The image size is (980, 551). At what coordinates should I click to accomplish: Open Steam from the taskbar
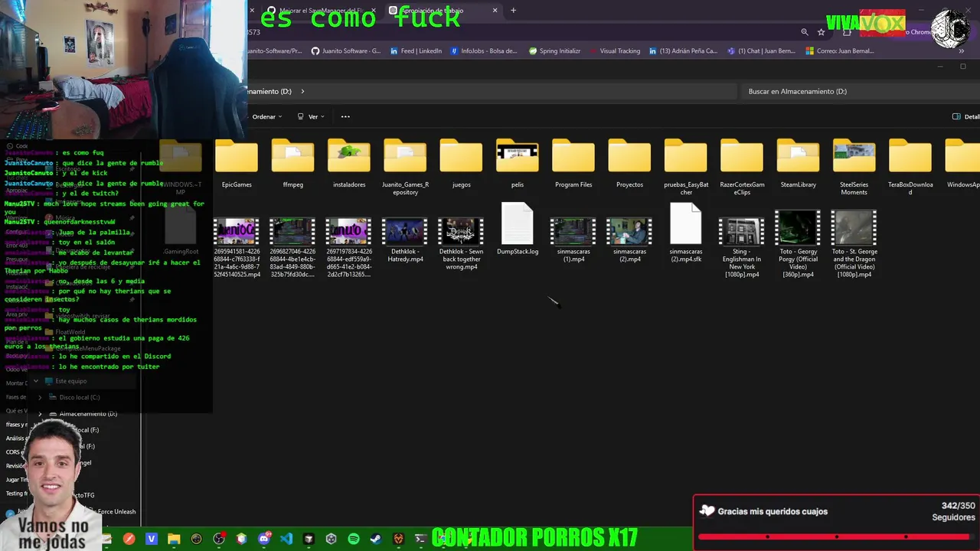tap(376, 539)
